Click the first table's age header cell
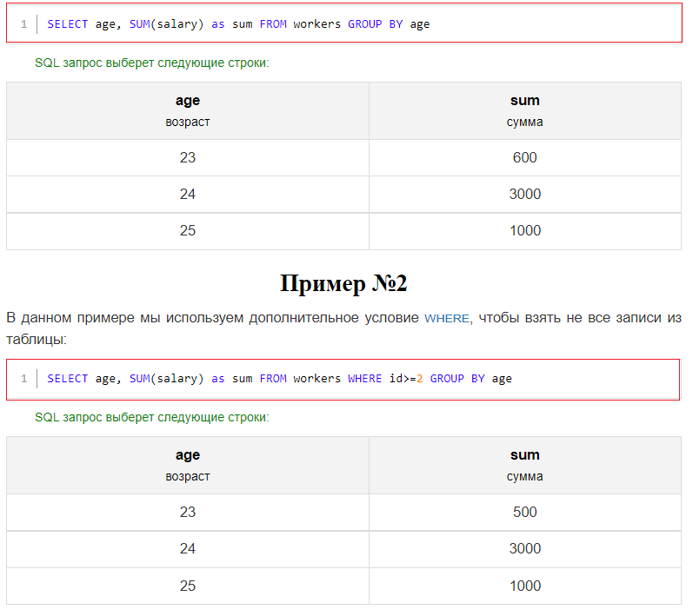 tap(188, 111)
